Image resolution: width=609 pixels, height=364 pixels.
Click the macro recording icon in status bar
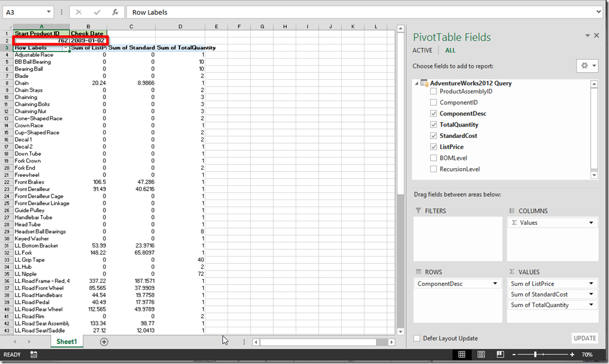[x=34, y=355]
